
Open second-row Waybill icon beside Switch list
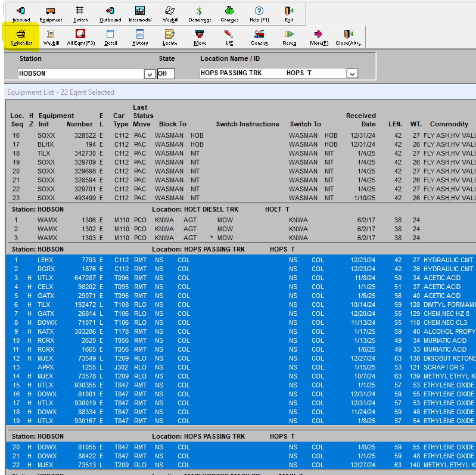click(51, 38)
